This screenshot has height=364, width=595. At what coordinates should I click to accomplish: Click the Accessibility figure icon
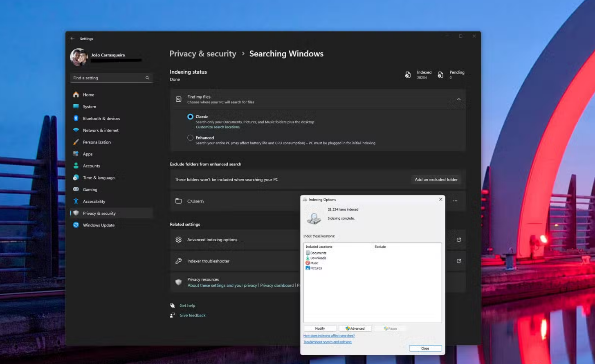coord(76,201)
